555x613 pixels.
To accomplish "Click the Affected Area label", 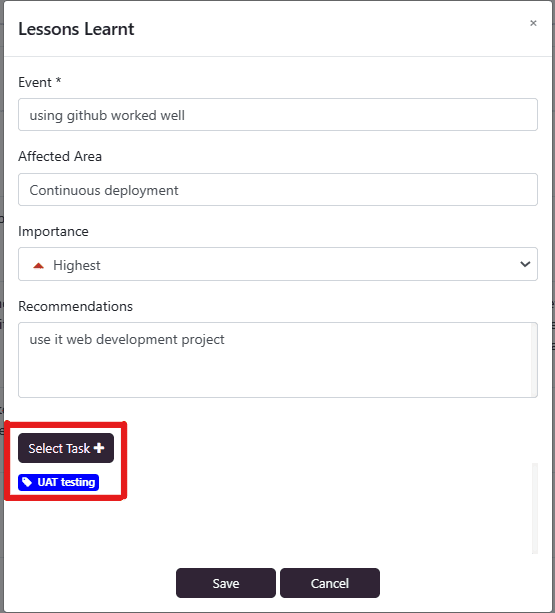I will point(60,156).
